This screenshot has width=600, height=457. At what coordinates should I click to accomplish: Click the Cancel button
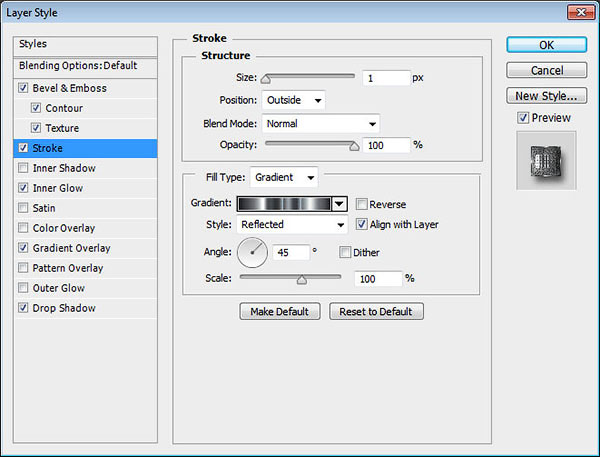coord(546,70)
